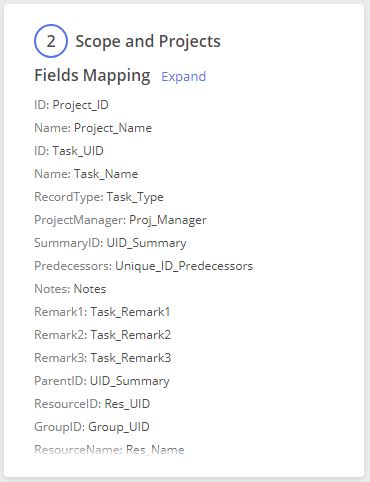Select the Remark2: Task_Remark2 row
370x482 pixels.
pyautogui.click(x=102, y=335)
